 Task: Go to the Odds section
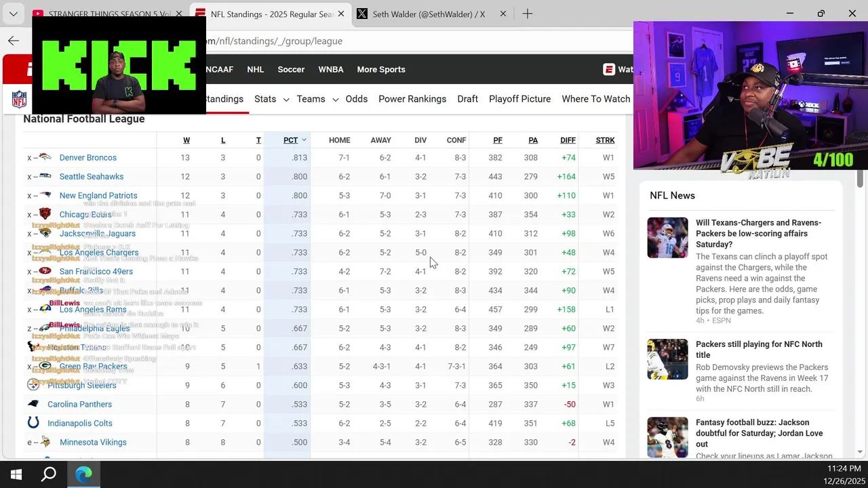[x=357, y=99]
